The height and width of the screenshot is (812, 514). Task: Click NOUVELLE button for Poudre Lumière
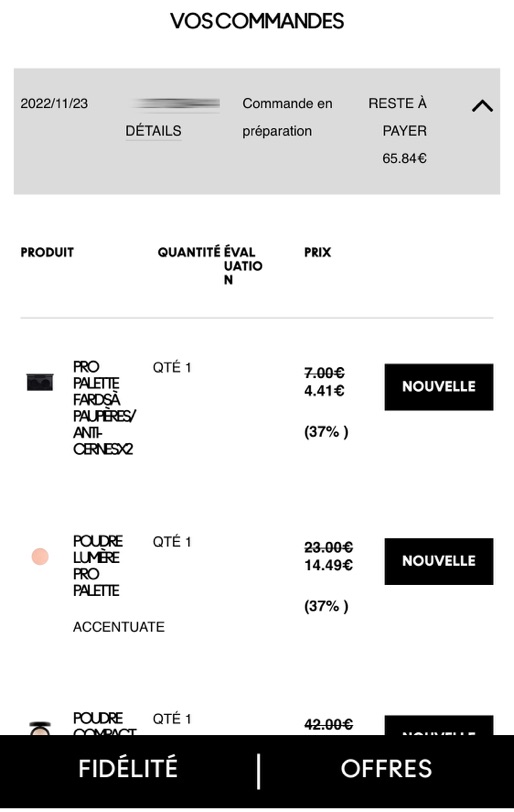438,561
